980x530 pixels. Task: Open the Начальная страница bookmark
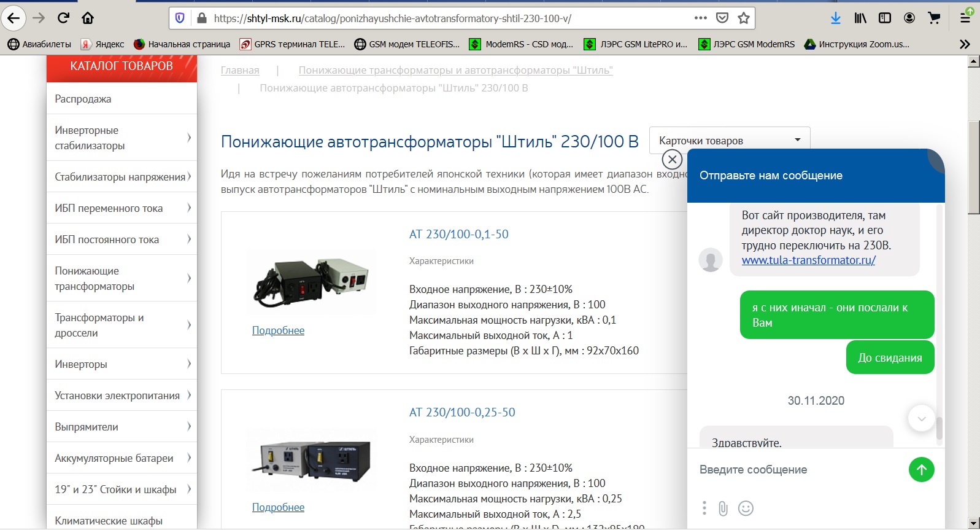(x=182, y=44)
